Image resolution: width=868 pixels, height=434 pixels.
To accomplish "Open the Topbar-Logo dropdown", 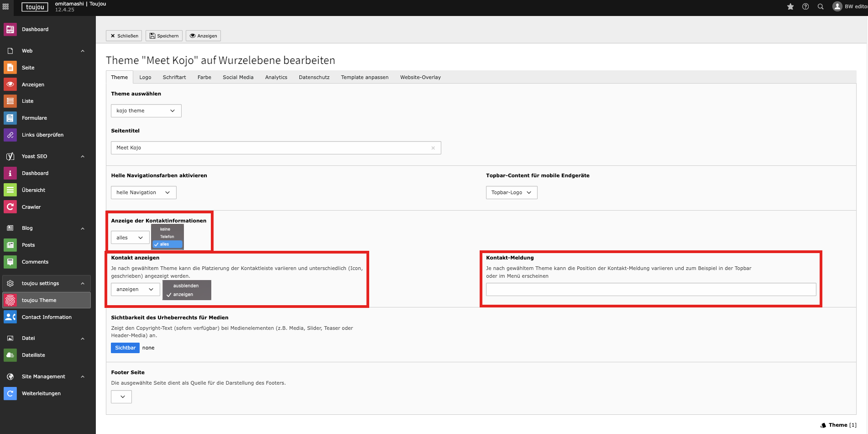I will point(511,192).
